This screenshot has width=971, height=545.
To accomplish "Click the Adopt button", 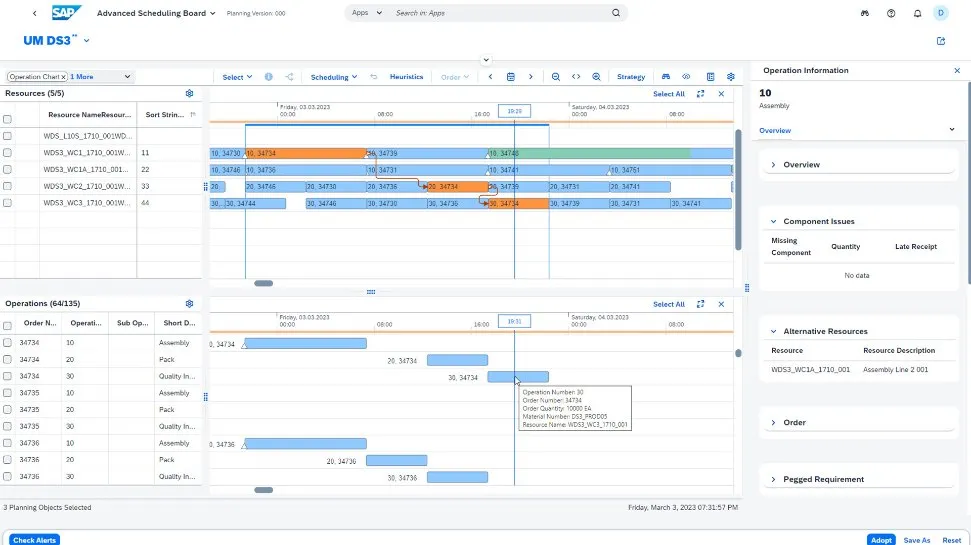I will (x=880, y=540).
